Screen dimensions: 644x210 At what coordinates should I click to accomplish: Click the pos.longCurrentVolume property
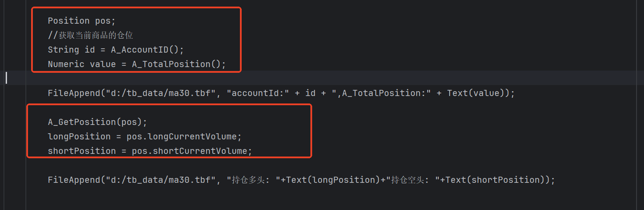pos(182,136)
